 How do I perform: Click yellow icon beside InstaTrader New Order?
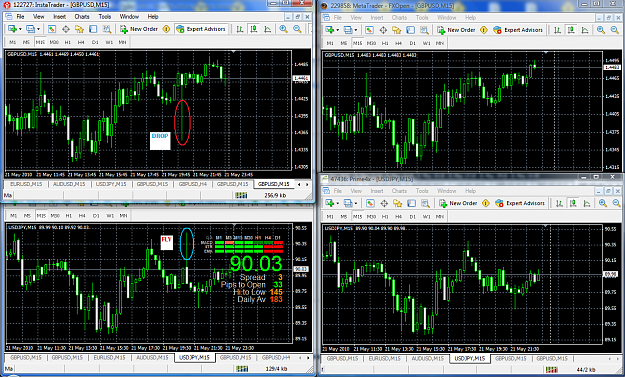[166, 29]
